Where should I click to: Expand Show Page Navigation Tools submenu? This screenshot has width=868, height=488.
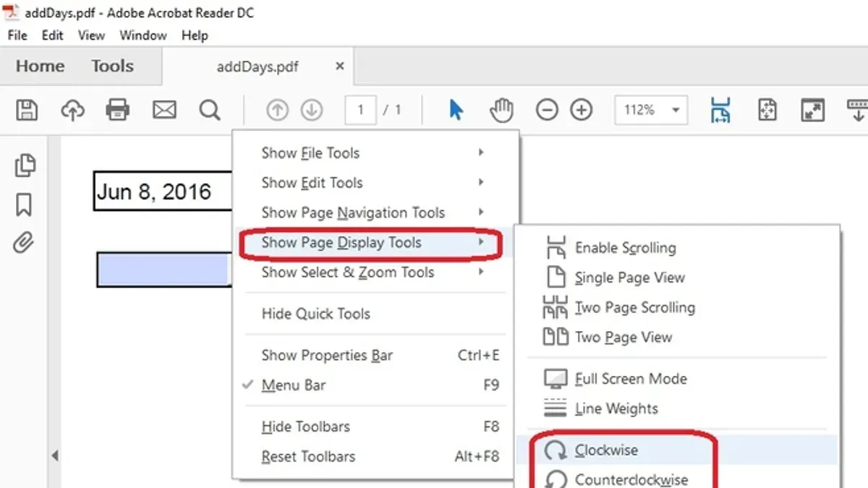coord(373,213)
